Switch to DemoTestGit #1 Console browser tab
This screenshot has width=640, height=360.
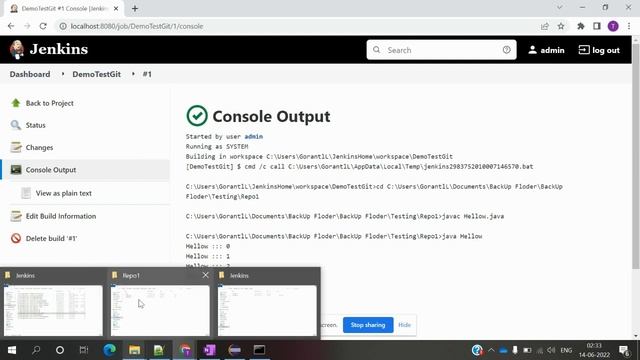point(63,9)
